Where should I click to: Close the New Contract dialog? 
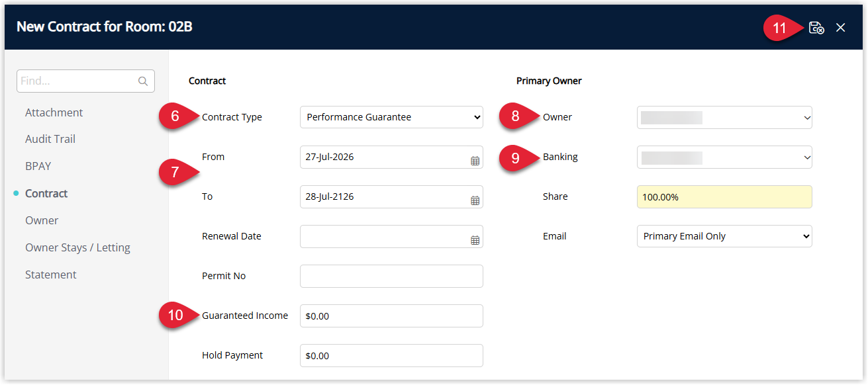841,28
